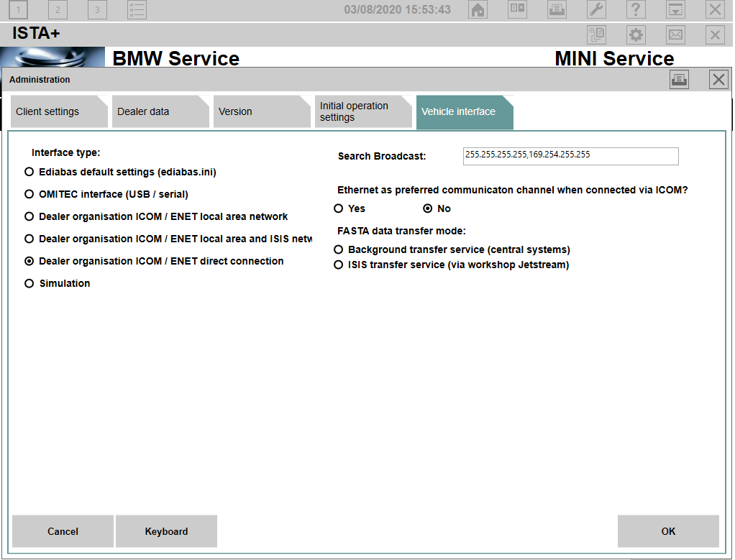
Task: Open the Version tab
Action: click(x=262, y=111)
